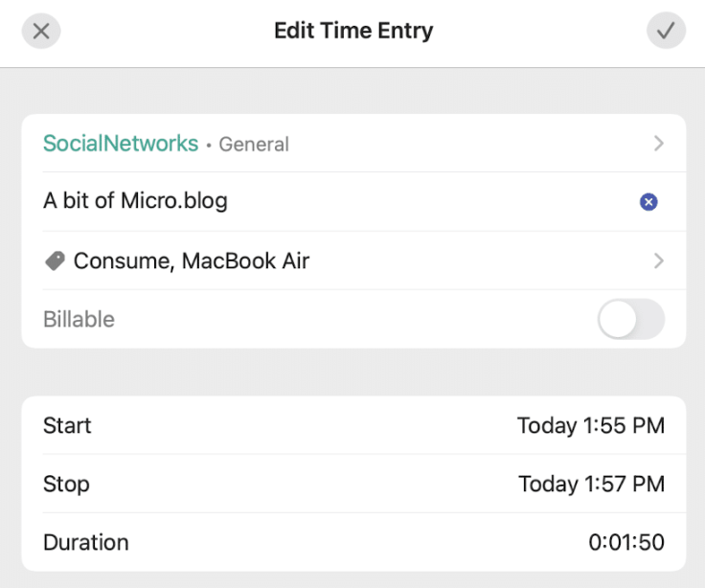Change the start time Today 1:55 PM
Viewport: 705px width, 588px height.
(x=590, y=425)
